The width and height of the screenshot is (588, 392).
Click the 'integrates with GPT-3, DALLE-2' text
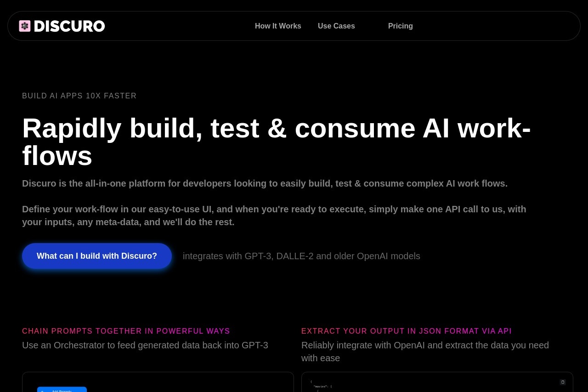pos(301,256)
